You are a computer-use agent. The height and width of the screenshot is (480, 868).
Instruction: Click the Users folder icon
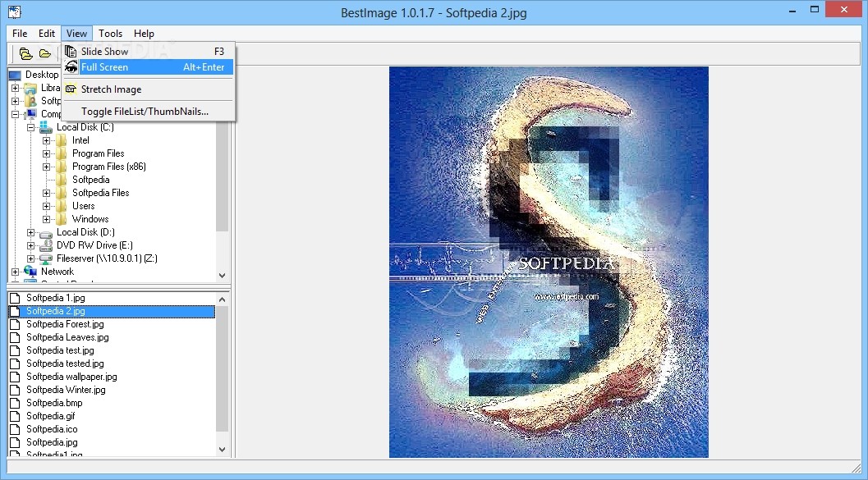coord(62,206)
